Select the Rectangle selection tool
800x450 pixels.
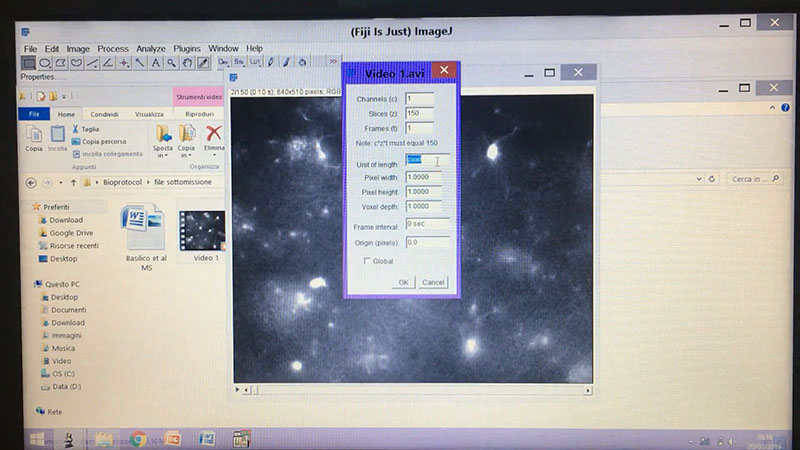[x=29, y=63]
